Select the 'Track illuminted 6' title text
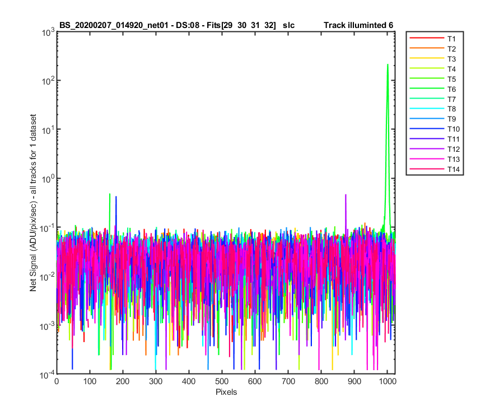 point(358,25)
